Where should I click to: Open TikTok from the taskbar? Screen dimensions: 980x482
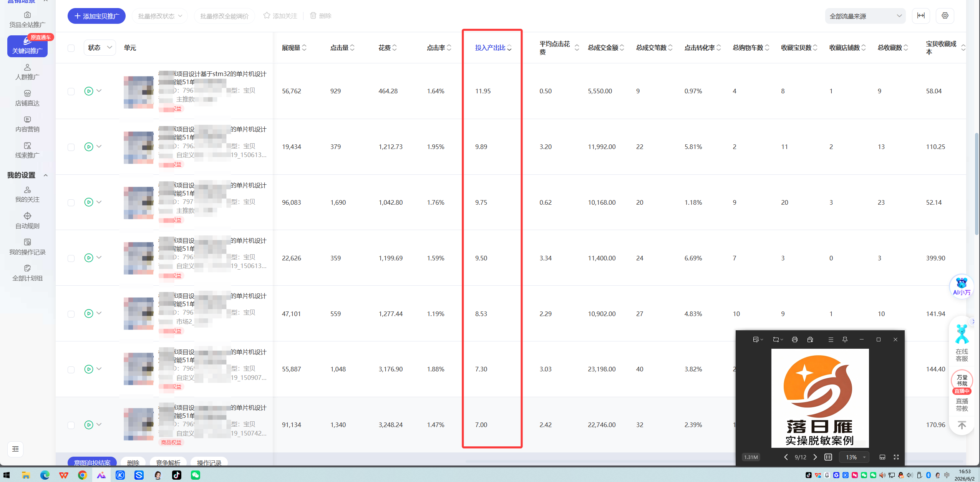[177, 475]
